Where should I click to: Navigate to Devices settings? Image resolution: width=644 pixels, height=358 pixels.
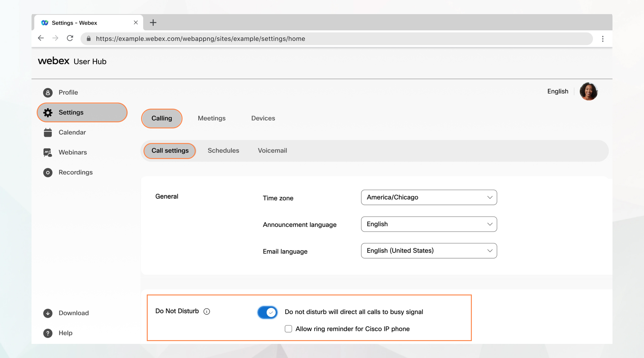coord(263,118)
